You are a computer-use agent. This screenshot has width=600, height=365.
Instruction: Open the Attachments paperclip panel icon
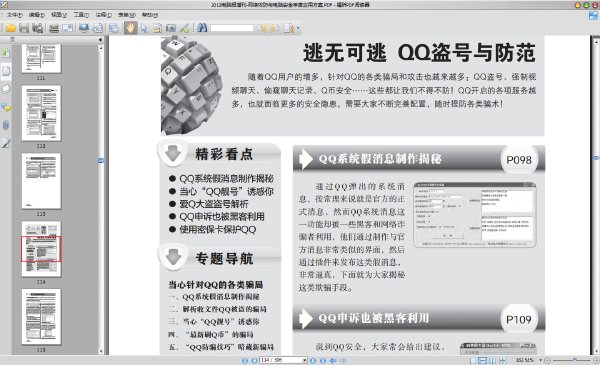tap(6, 125)
